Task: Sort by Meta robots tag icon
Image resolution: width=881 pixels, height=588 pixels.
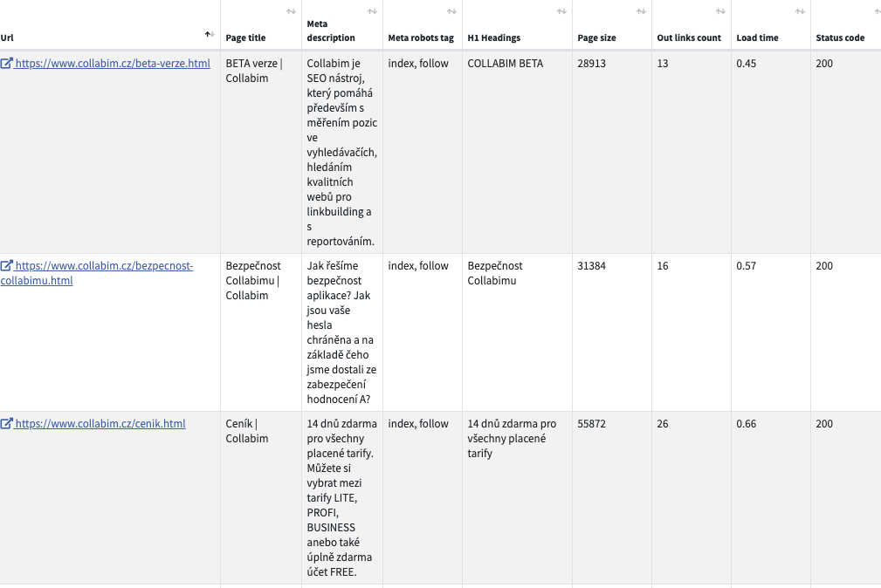Action: tap(451, 12)
